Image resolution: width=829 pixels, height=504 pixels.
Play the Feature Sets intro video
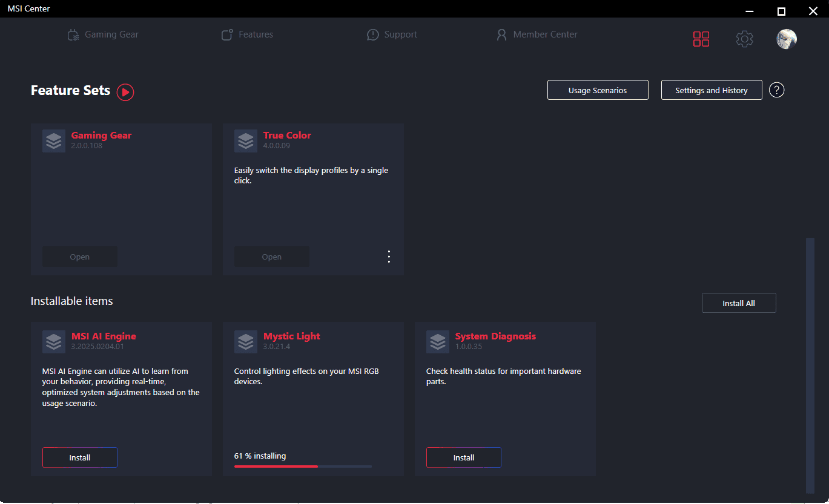pyautogui.click(x=125, y=92)
